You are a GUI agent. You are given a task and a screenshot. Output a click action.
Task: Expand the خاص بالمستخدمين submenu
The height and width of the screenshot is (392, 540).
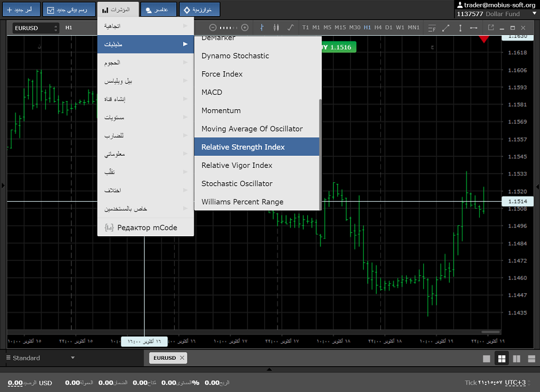pyautogui.click(x=146, y=209)
